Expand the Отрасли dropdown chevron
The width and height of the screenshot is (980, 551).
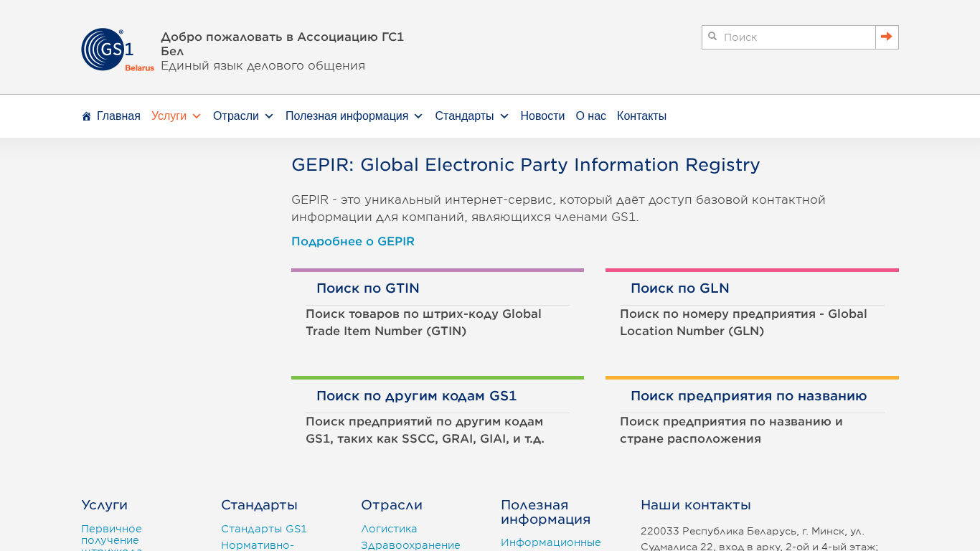click(269, 116)
